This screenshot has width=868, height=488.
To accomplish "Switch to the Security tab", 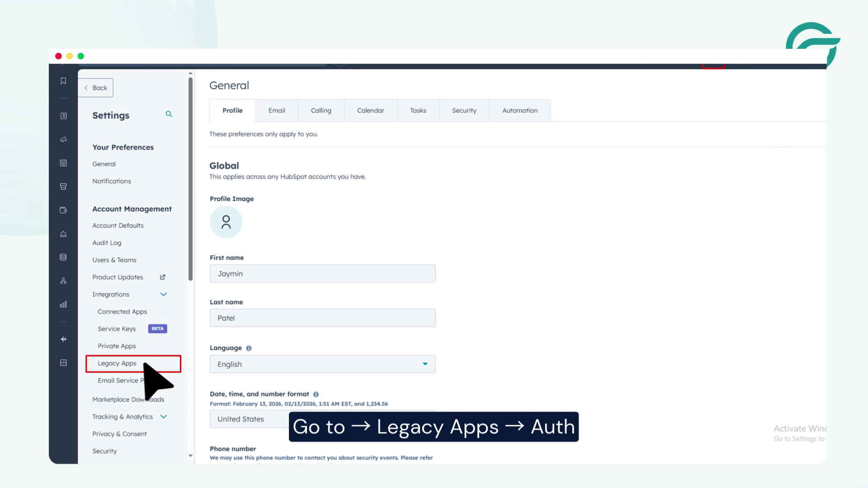I will (x=464, y=110).
